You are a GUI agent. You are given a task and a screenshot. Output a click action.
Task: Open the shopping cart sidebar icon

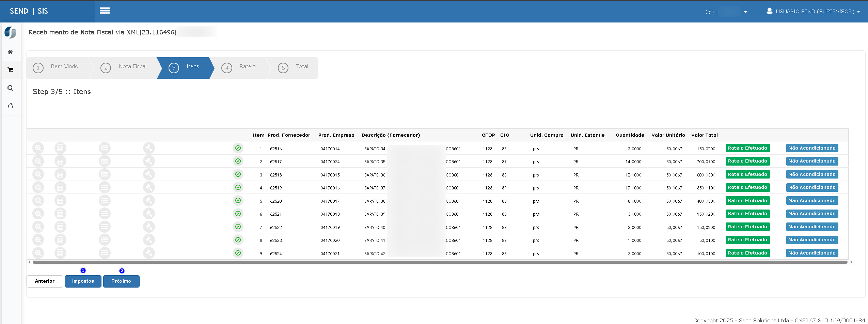click(11, 70)
